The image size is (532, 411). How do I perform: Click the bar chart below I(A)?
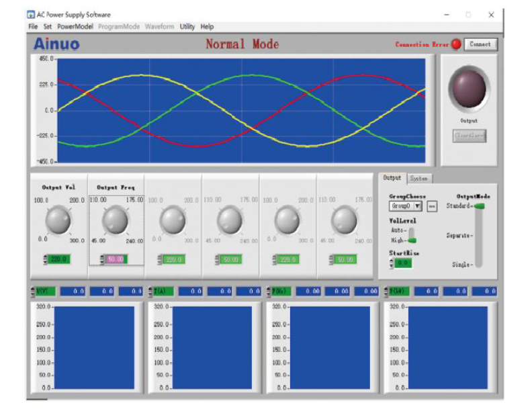(212, 348)
